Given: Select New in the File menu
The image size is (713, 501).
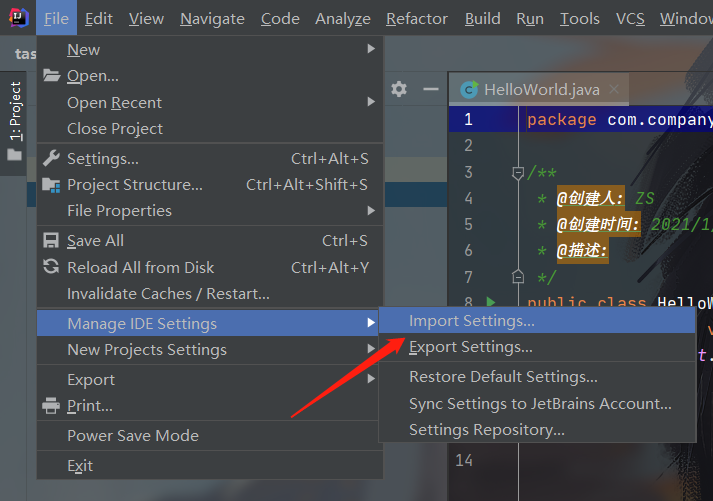Looking at the screenshot, I should point(210,49).
